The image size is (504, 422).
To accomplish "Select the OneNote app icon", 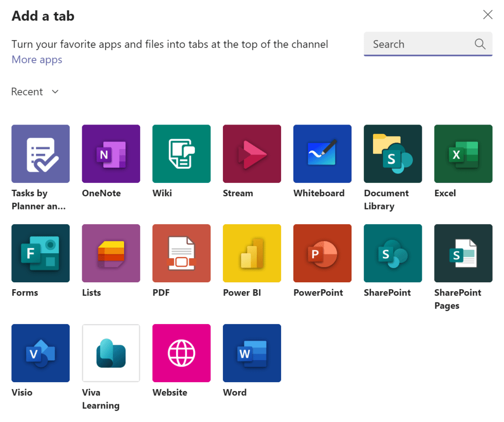I will 111,154.
